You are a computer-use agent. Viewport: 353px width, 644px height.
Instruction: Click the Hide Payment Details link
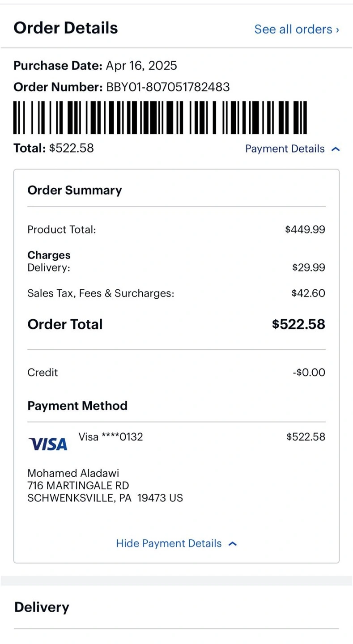[x=169, y=543]
